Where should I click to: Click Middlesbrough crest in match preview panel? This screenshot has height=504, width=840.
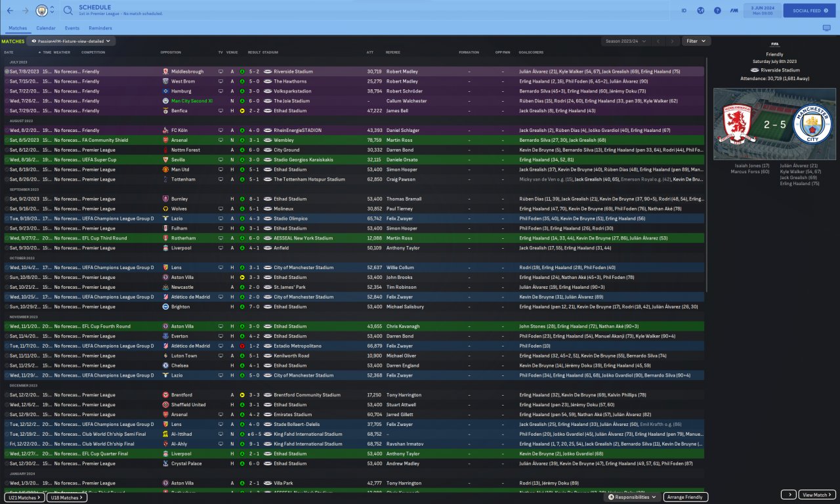click(738, 123)
